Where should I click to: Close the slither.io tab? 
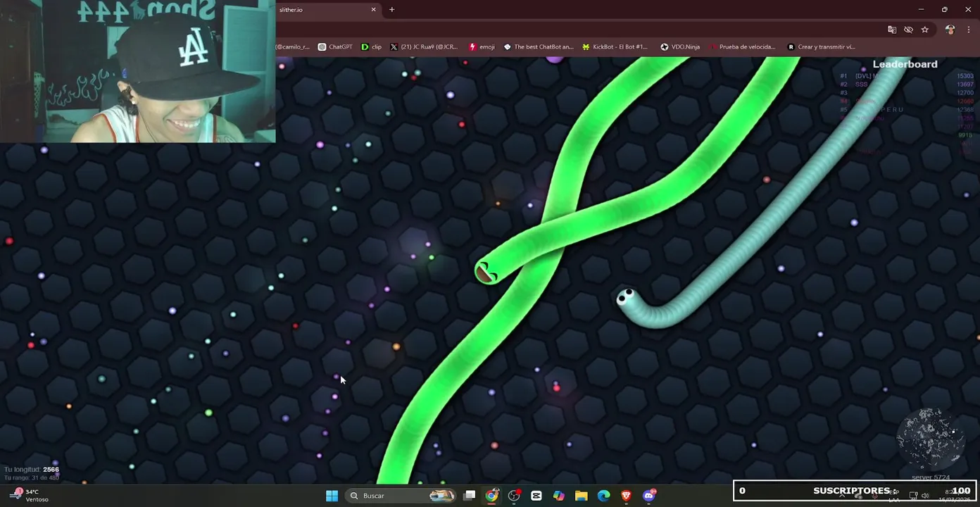tap(374, 10)
